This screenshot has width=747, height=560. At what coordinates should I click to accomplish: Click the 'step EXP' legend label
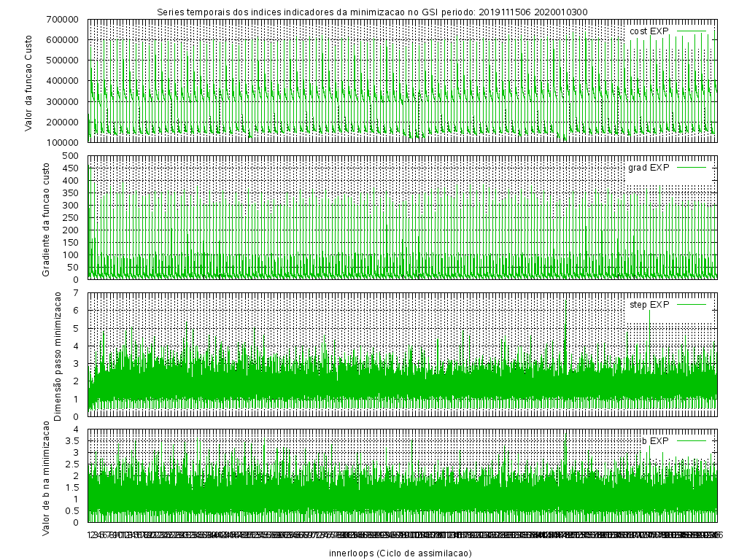pos(649,304)
